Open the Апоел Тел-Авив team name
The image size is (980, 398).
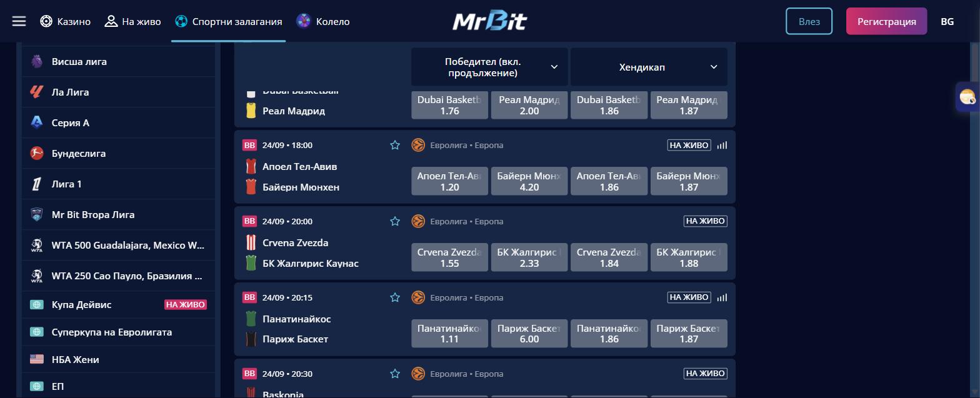coord(299,167)
